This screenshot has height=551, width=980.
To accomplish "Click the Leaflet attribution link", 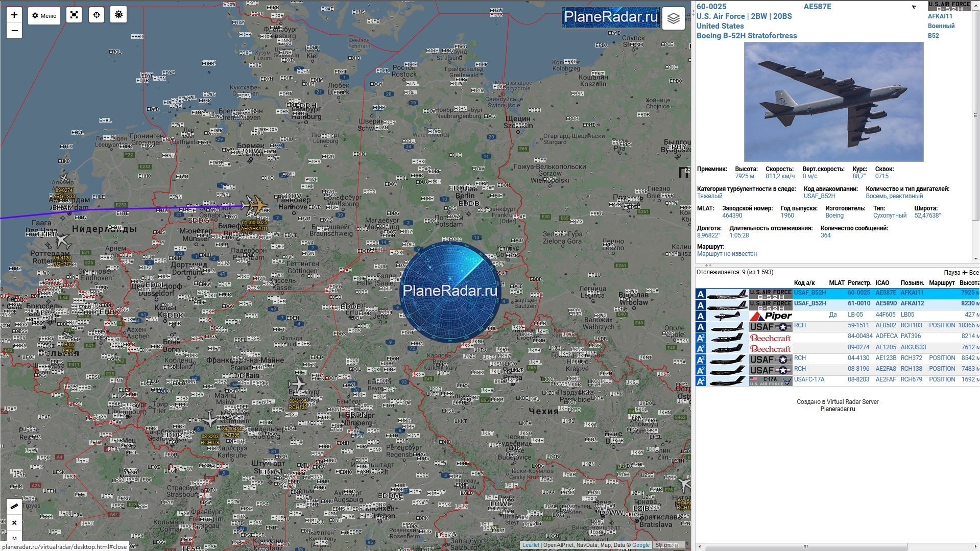I will [531, 545].
